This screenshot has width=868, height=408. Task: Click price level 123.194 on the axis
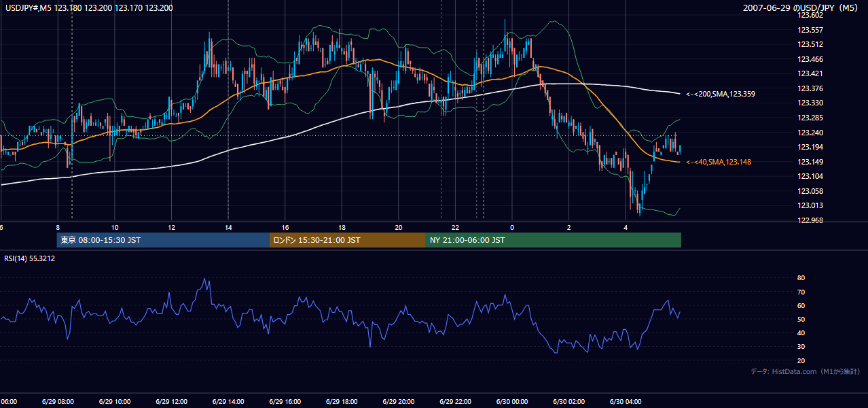(x=810, y=147)
